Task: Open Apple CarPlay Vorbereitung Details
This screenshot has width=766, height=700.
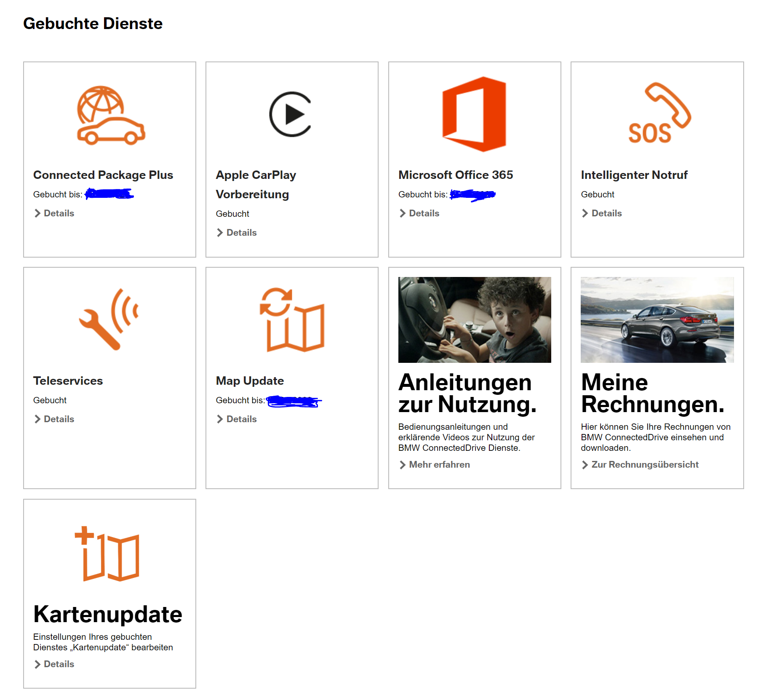Action: coord(241,232)
